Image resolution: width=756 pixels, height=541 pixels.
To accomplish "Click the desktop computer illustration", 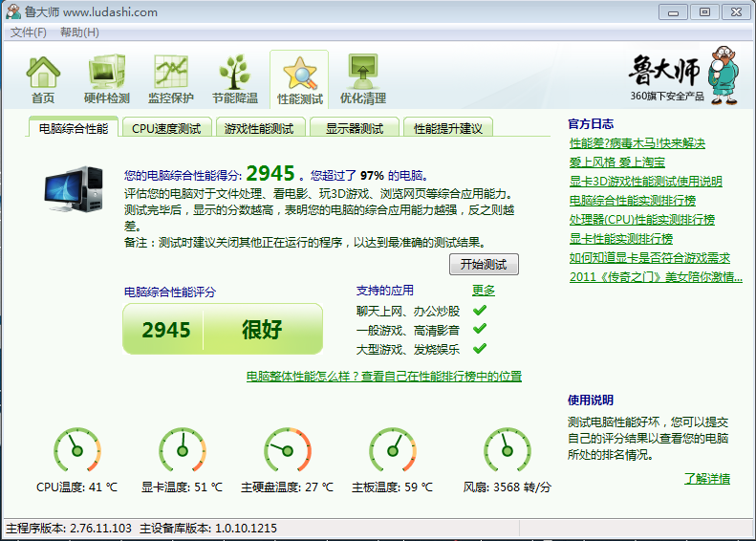I will [74, 189].
